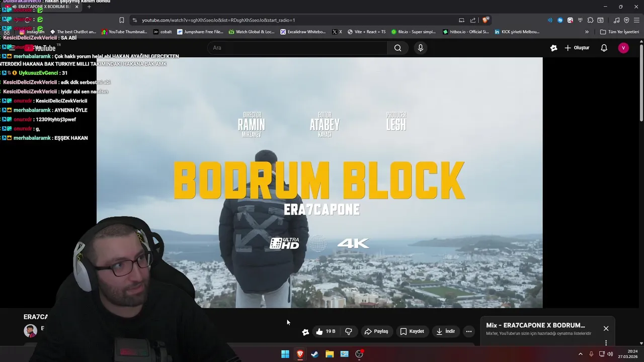Click the browser address bar URL

coord(218,20)
